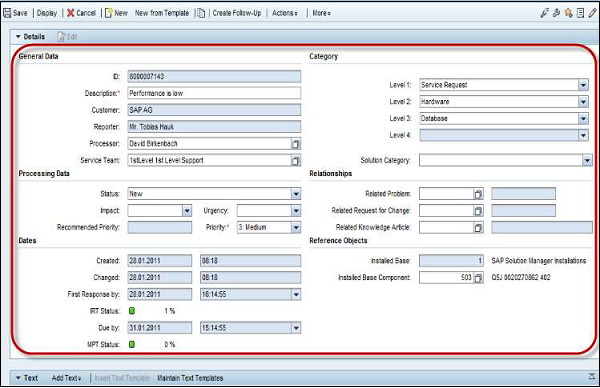Click Create Follow-Up

[x=237, y=13]
